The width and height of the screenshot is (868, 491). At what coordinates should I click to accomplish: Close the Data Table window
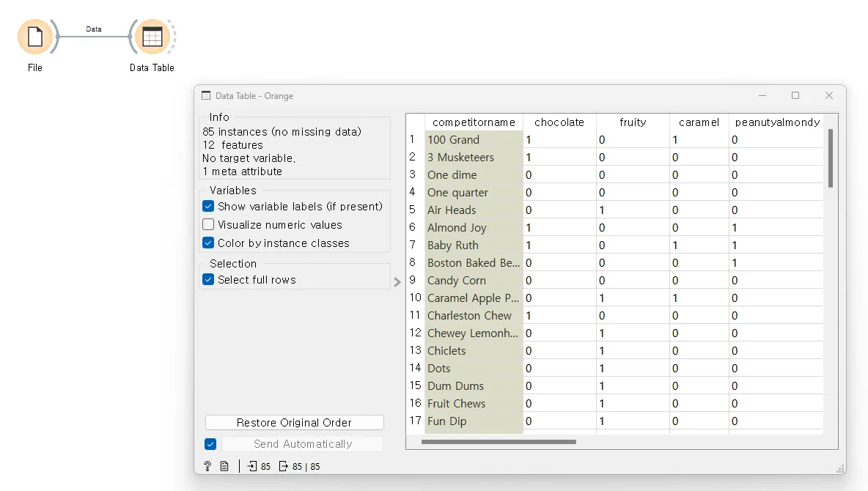(828, 95)
